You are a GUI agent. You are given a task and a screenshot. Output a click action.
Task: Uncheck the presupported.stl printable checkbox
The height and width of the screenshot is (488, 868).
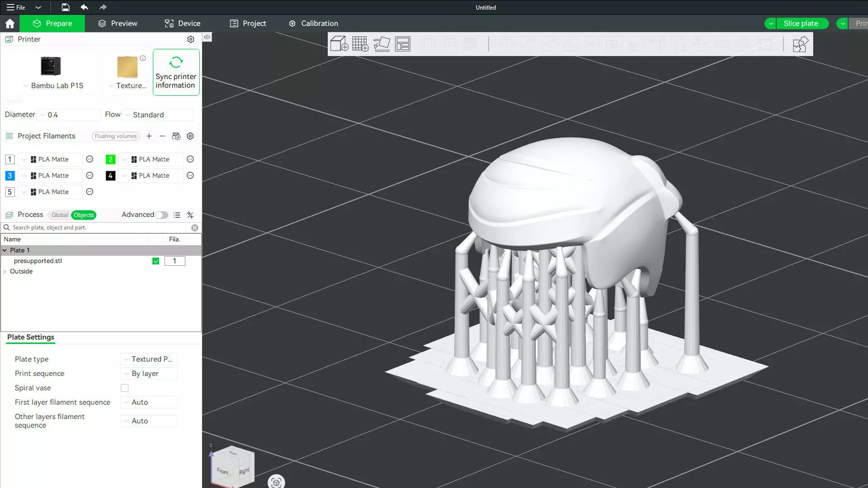tap(156, 261)
